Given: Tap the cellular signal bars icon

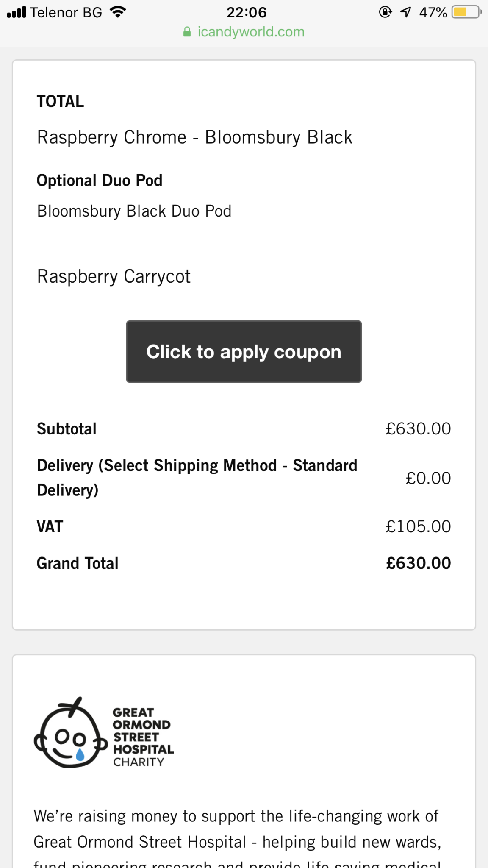Looking at the screenshot, I should point(17,12).
